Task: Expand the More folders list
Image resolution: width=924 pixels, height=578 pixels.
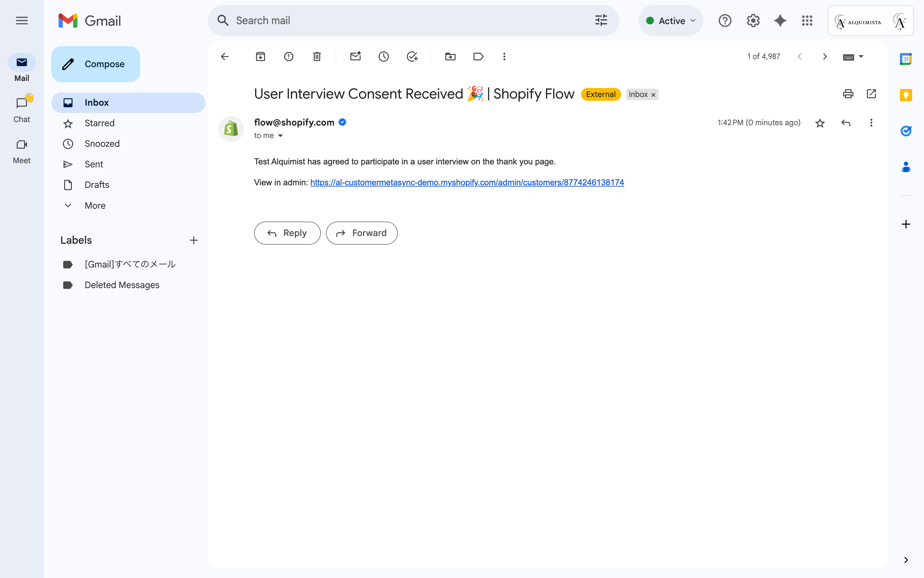Action: click(128, 206)
